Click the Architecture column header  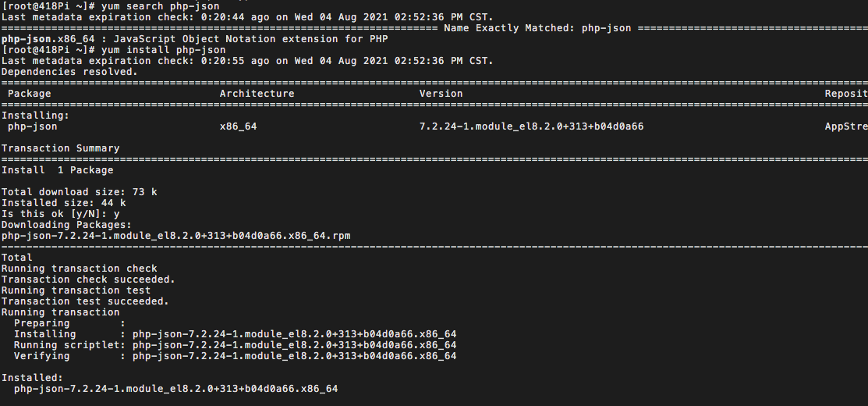point(257,94)
